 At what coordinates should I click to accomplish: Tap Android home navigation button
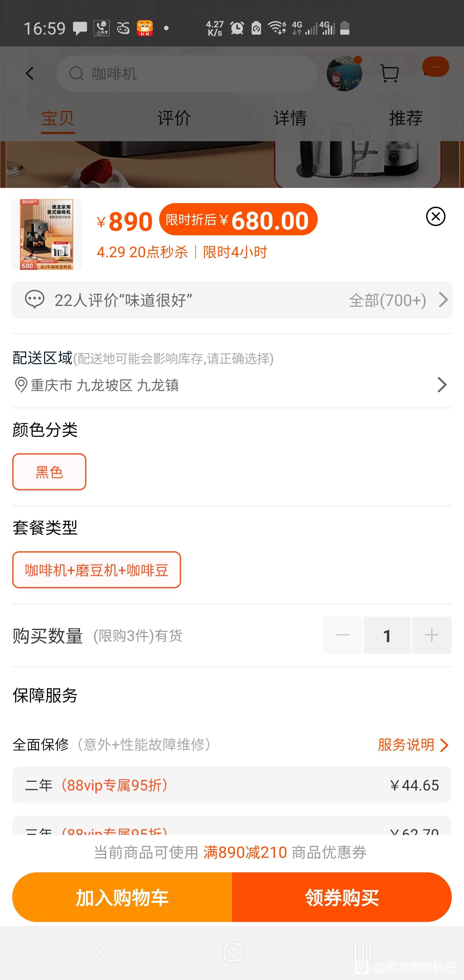tap(233, 952)
